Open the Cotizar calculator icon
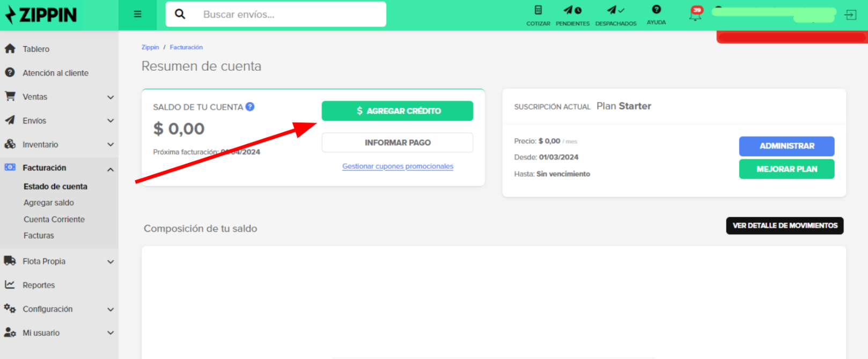Screen dimensions: 868x359 tap(538, 10)
